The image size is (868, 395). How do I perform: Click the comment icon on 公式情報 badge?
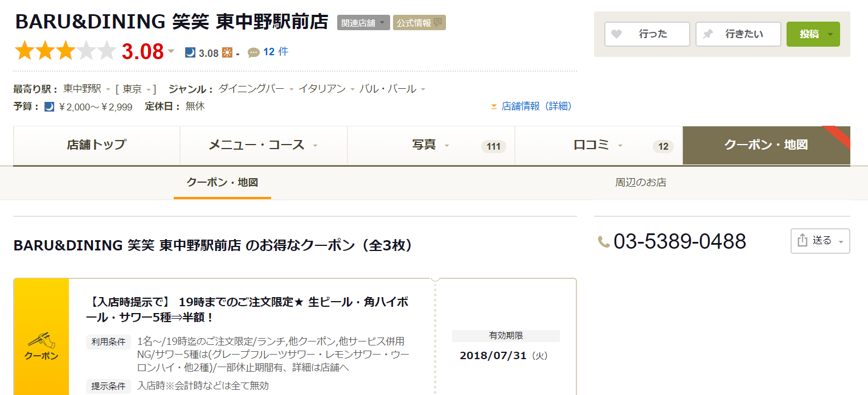437,23
